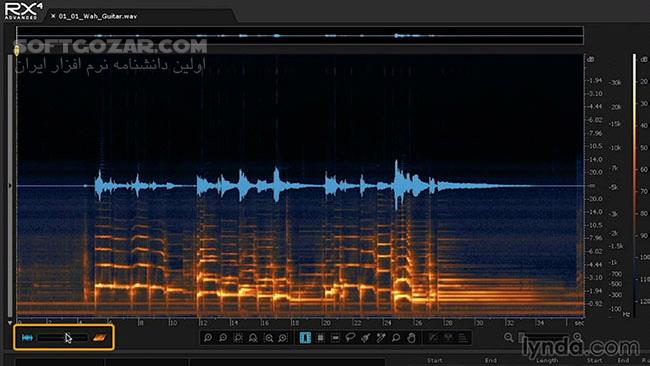This screenshot has height=366, width=650.
Task: Select the lasso selection tool
Action: (x=350, y=338)
